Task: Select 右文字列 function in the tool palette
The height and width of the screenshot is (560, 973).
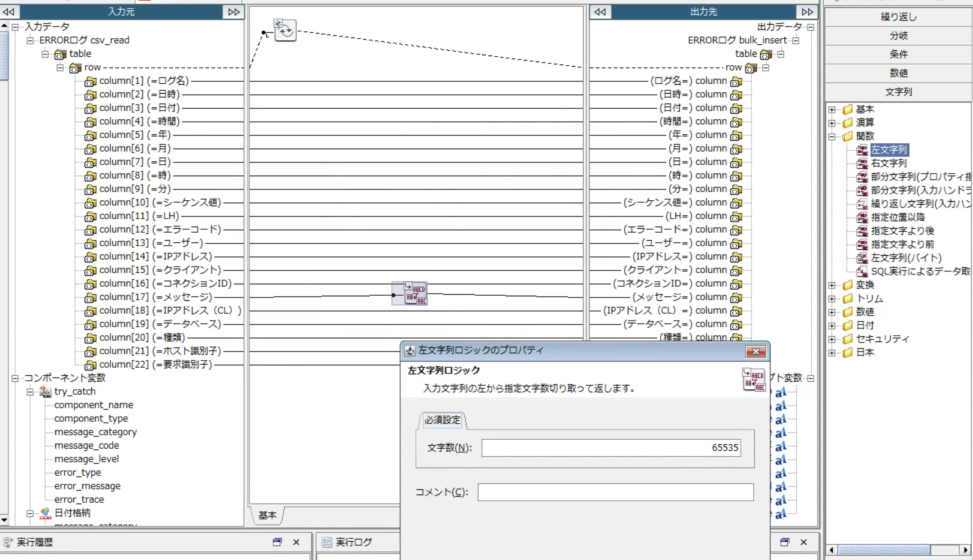Action: point(888,163)
